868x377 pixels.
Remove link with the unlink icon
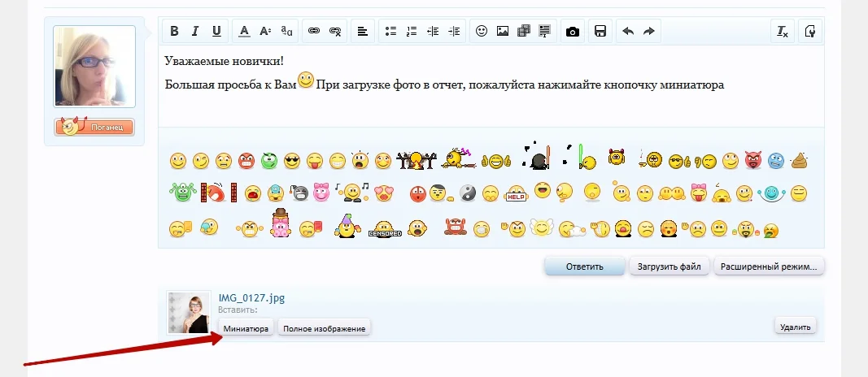(335, 31)
